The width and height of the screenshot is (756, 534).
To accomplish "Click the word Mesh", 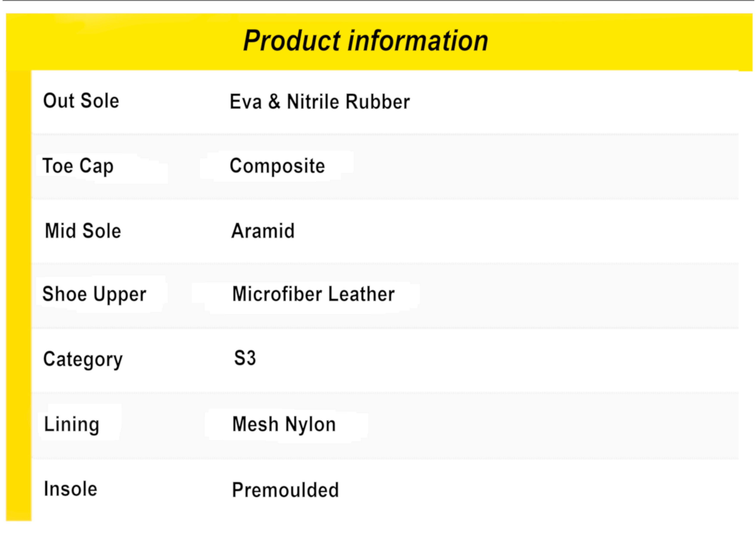I will click(x=255, y=424).
